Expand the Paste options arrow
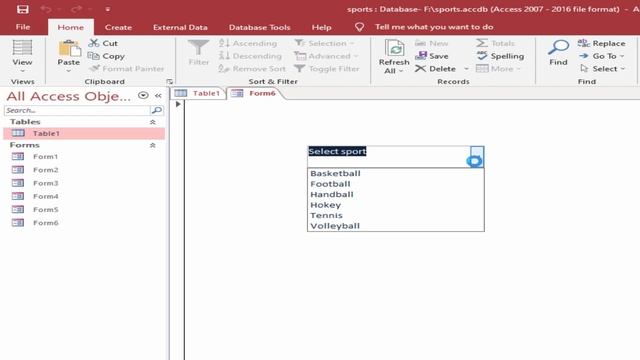This screenshot has height=360, width=640. [x=69, y=71]
